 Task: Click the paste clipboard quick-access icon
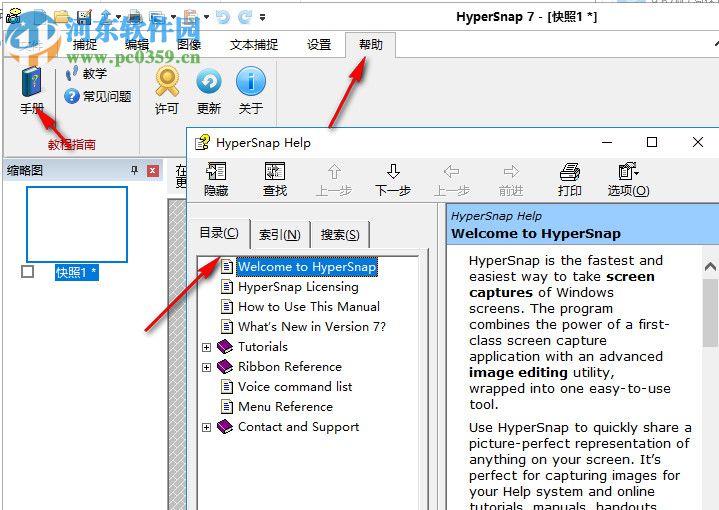coord(190,17)
